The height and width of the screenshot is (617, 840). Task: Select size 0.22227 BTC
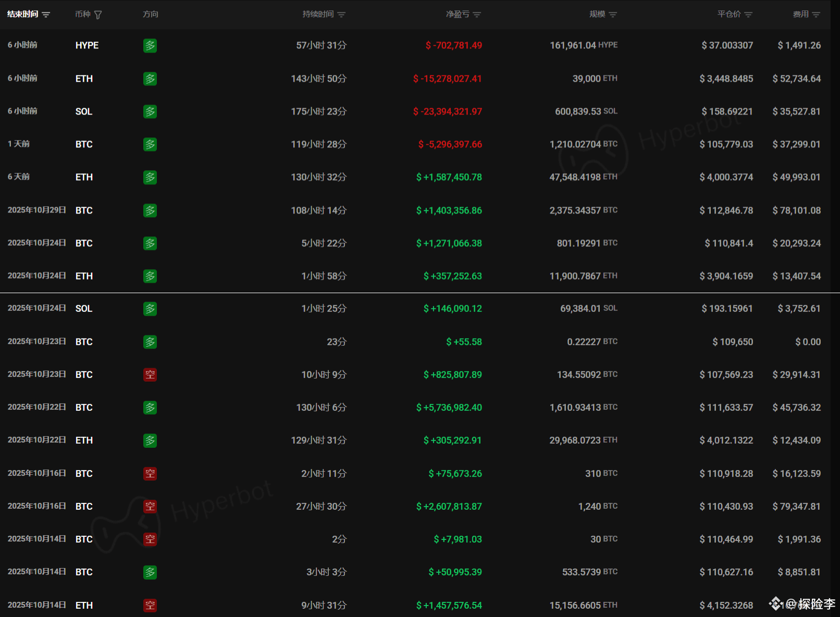(x=592, y=342)
